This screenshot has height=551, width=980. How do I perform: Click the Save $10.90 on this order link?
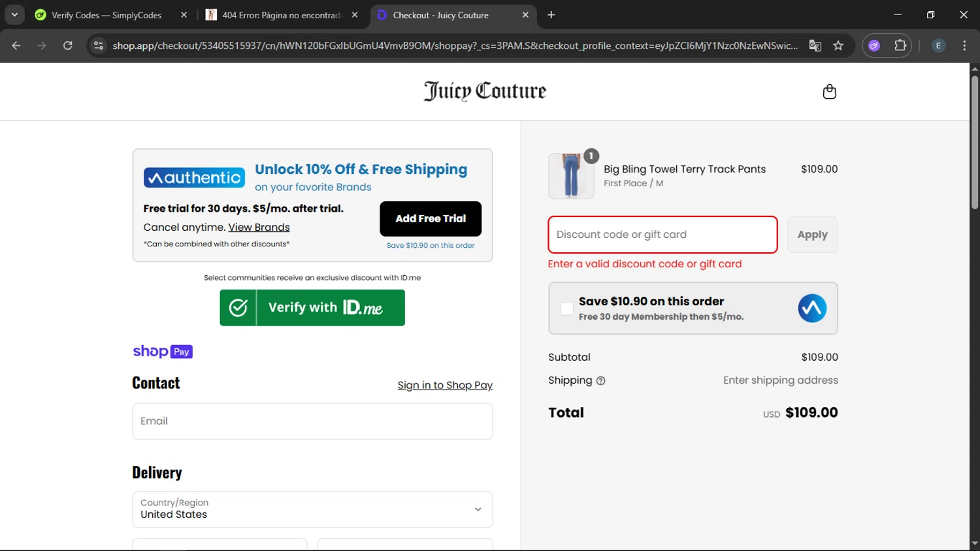click(431, 246)
